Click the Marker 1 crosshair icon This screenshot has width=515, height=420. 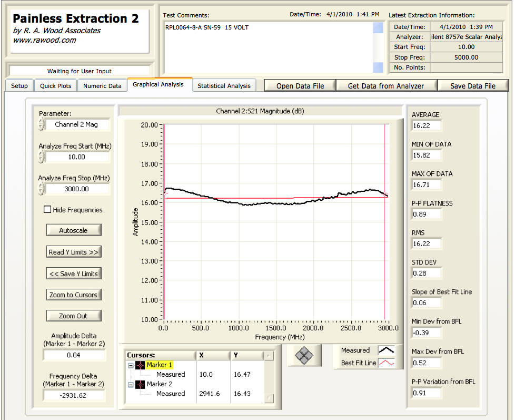tap(140, 365)
